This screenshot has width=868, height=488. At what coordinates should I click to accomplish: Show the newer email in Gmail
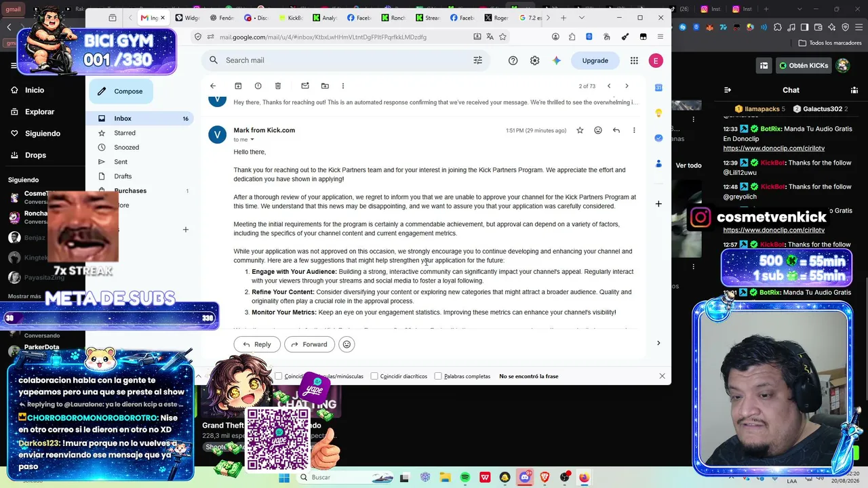609,86
